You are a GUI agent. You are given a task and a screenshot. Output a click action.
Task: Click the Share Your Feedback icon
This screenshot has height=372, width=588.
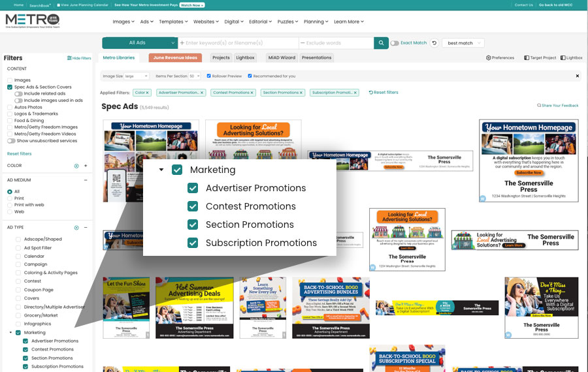[539, 105]
